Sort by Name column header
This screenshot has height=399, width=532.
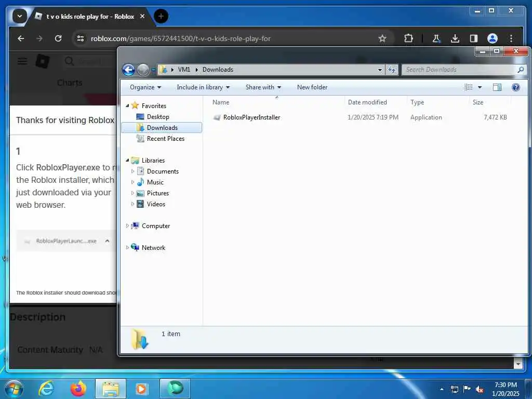[x=220, y=102]
